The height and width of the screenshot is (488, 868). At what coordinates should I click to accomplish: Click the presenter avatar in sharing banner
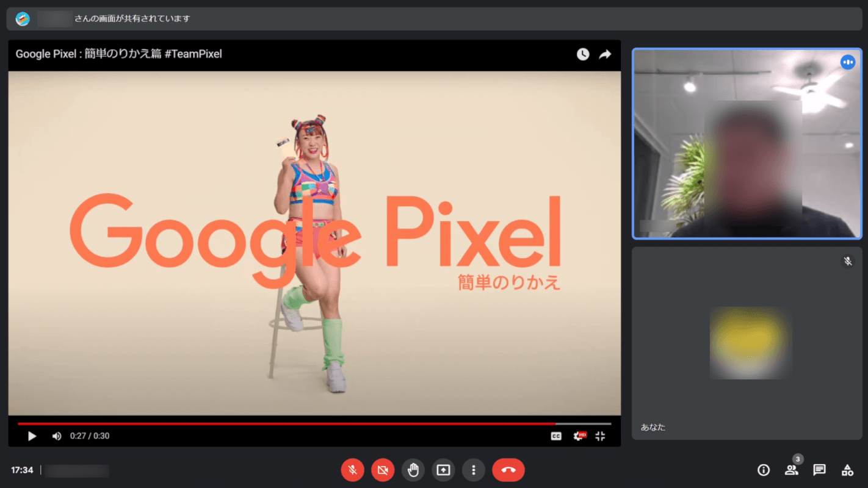tap(23, 19)
